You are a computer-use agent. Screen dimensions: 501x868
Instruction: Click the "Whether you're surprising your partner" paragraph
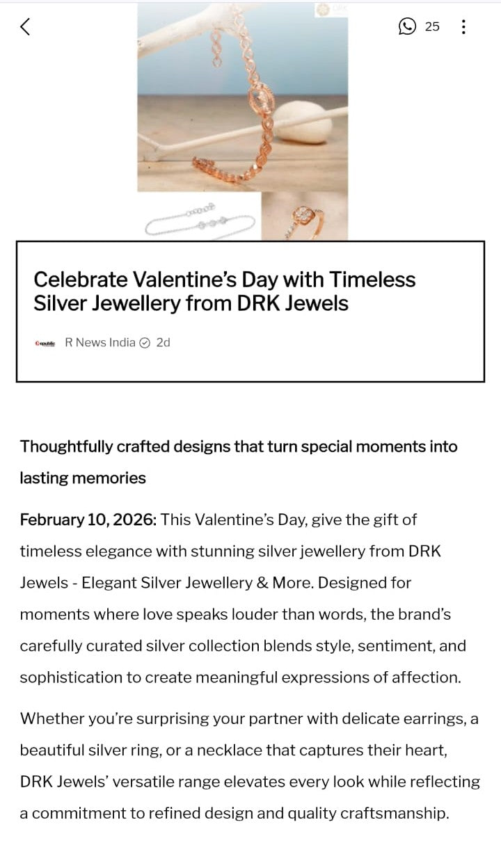click(x=248, y=718)
